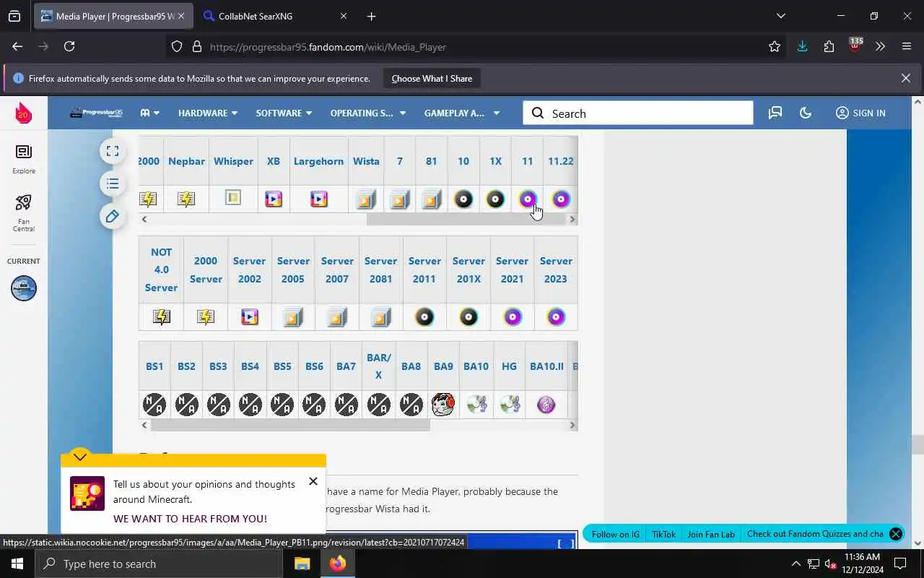Open the Media Player icon under 1X
Image resolution: width=924 pixels, height=578 pixels.
pos(495,199)
